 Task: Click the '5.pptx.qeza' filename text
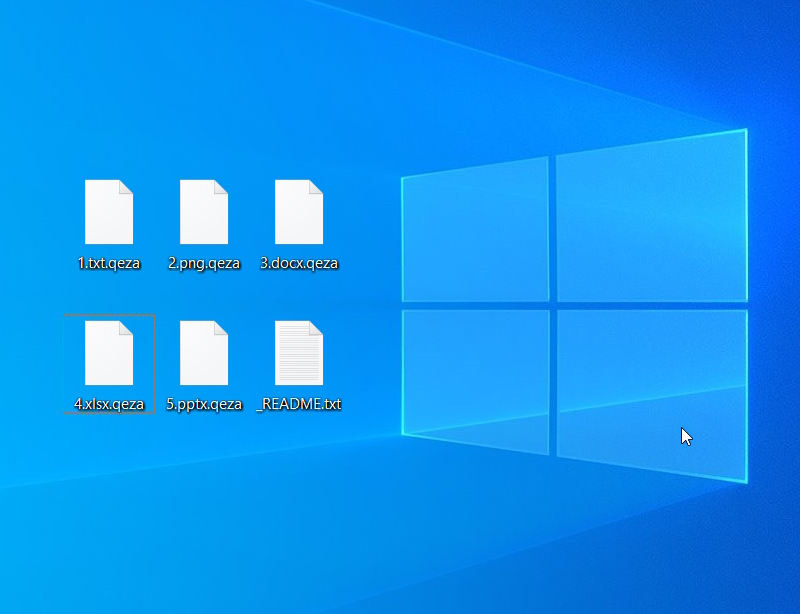coord(203,404)
